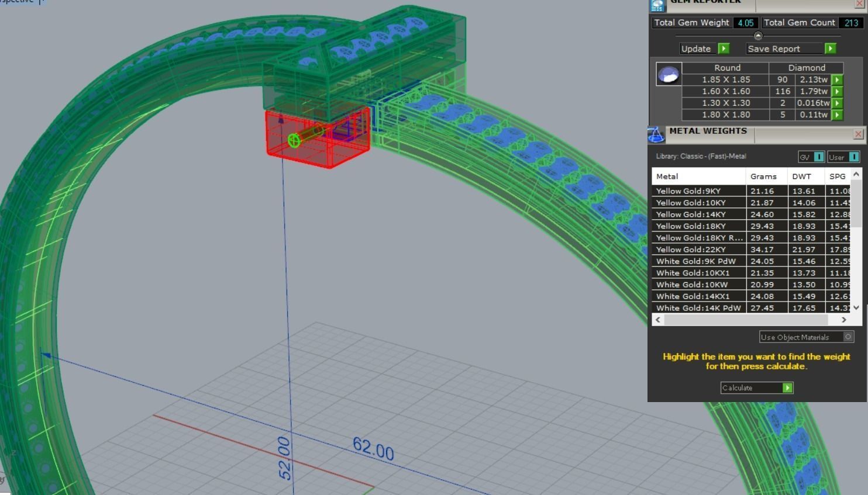Click the 1.30 X 1.30 size cell
Screen dimensions: 868x495
726,103
